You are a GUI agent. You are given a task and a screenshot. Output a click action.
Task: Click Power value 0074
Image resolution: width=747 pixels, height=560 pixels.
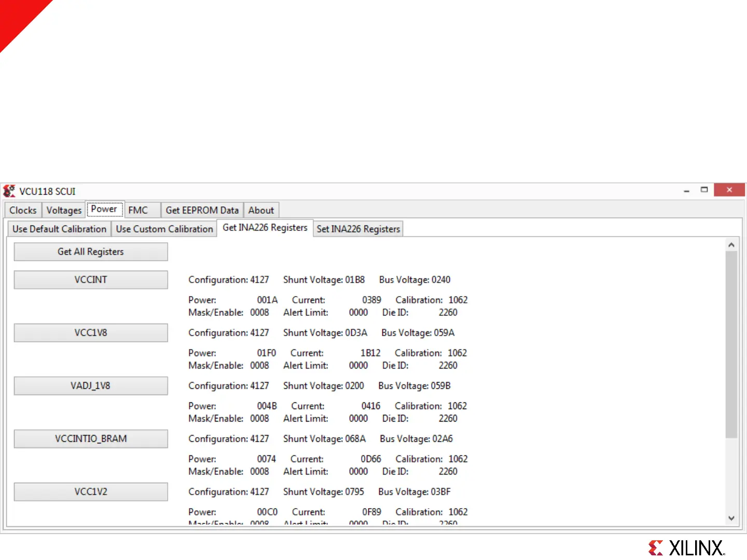(267, 459)
